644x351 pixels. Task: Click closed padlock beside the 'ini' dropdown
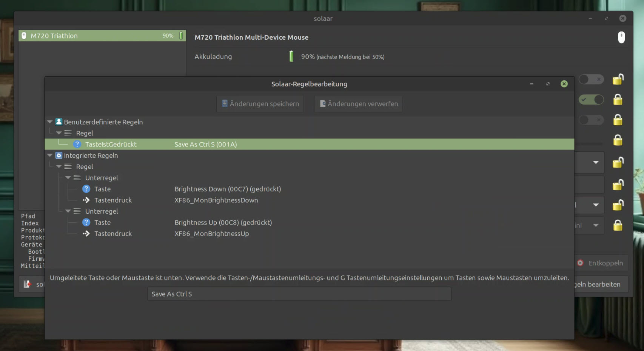tap(618, 225)
